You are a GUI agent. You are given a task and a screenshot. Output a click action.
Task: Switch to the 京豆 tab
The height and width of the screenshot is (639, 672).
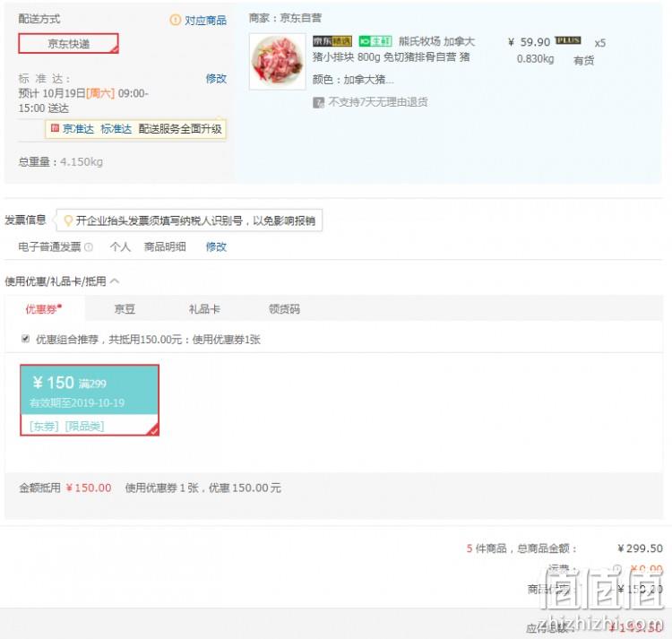[x=125, y=309]
